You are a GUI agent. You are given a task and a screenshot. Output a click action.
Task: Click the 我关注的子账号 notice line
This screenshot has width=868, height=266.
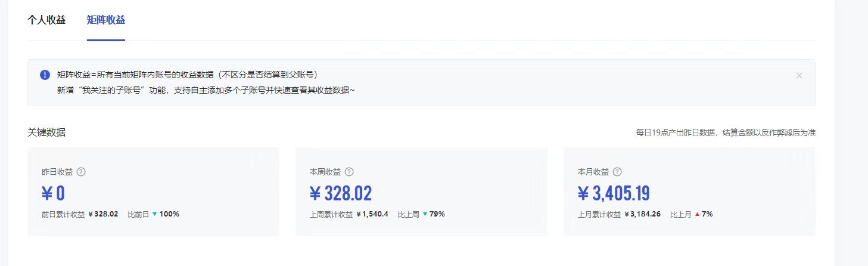(x=206, y=90)
